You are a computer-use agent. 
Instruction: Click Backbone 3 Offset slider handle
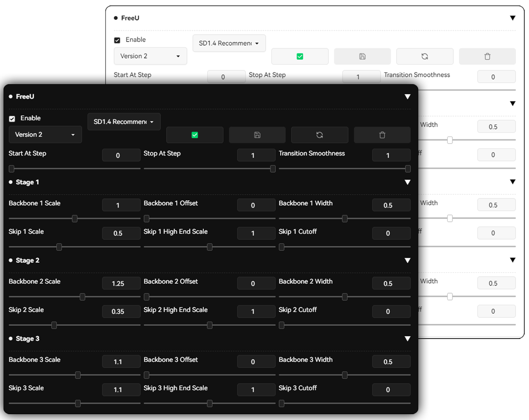tap(147, 375)
